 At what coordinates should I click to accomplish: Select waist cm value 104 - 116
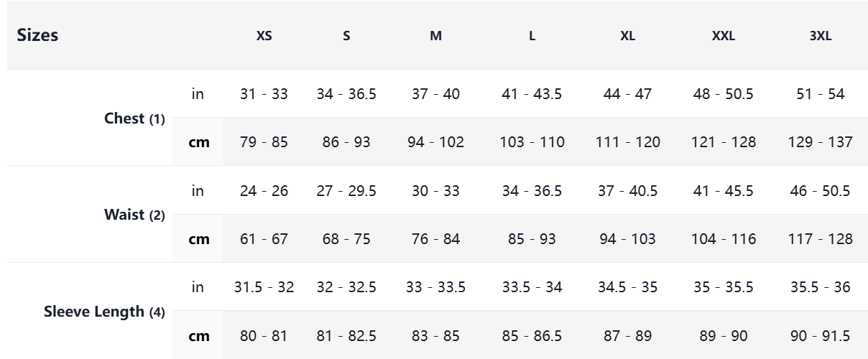point(723,239)
